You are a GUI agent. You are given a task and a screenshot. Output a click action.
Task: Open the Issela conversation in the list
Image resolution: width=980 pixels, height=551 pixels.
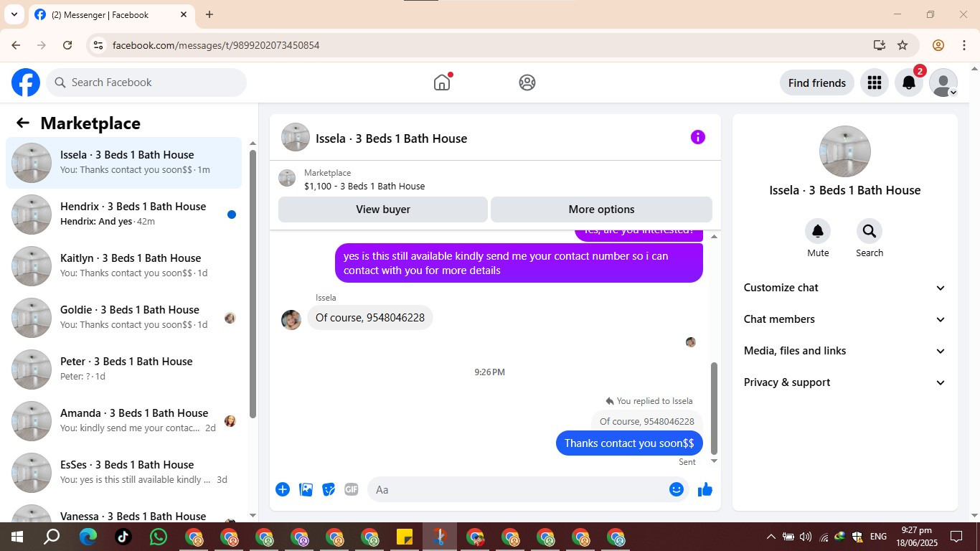click(124, 163)
